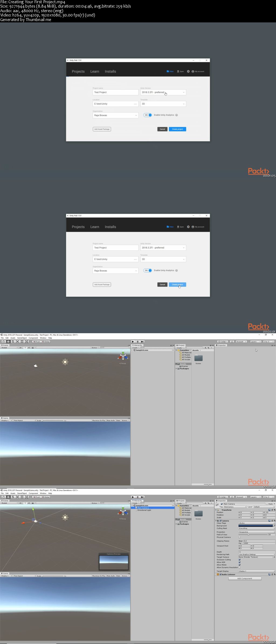Screen dimensions: 276x644
Task: Enable the Physical Camera checkbox
Action: [x=239, y=537]
